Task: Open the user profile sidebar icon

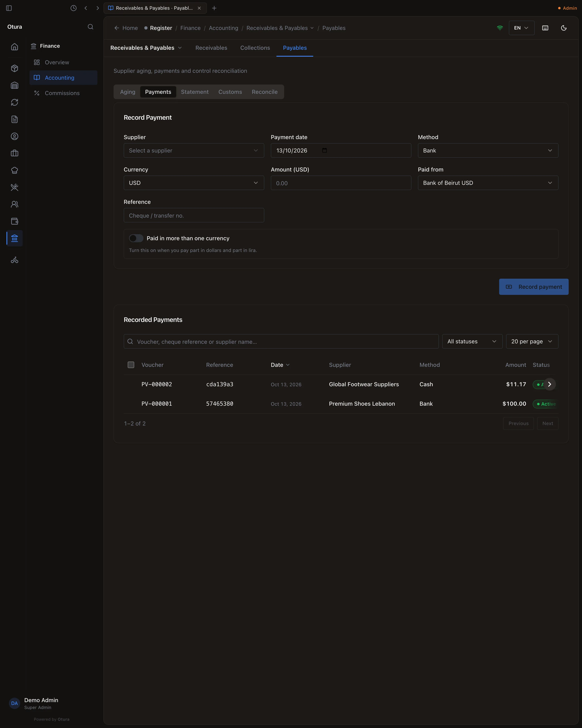Action: 15,136
